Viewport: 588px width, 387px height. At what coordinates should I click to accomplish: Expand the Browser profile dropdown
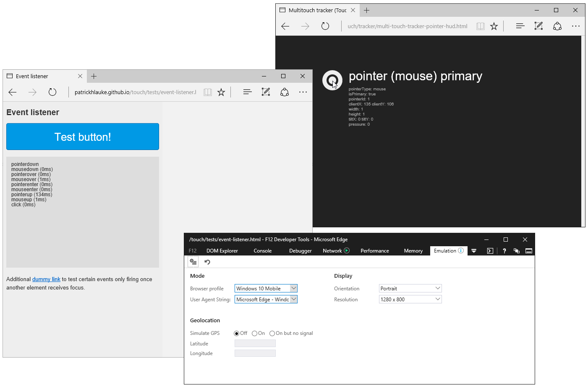(x=293, y=288)
